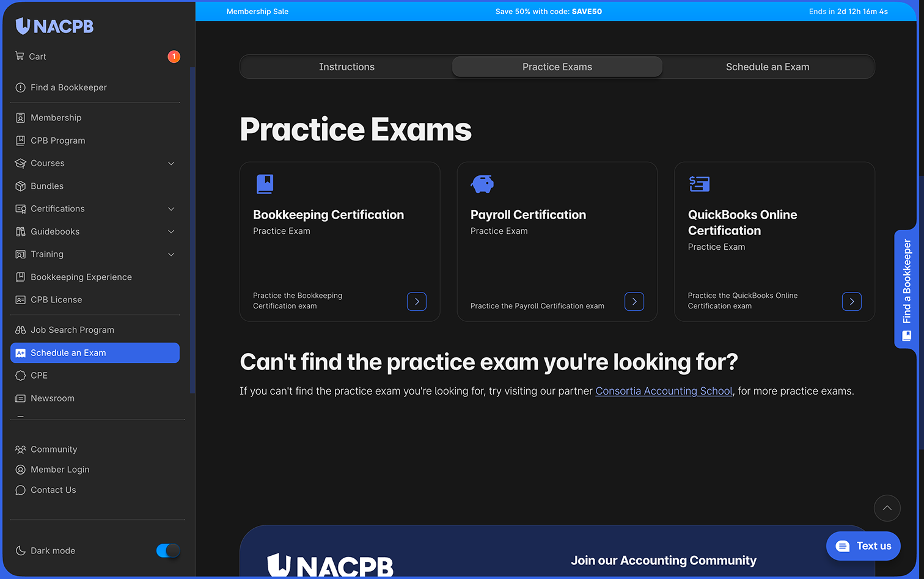Click the sidebar scrollbar

tap(193, 230)
